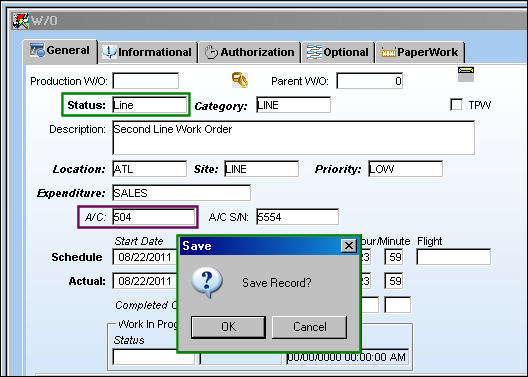Open the Authorization tab
The height and width of the screenshot is (377, 528).
coord(250,53)
